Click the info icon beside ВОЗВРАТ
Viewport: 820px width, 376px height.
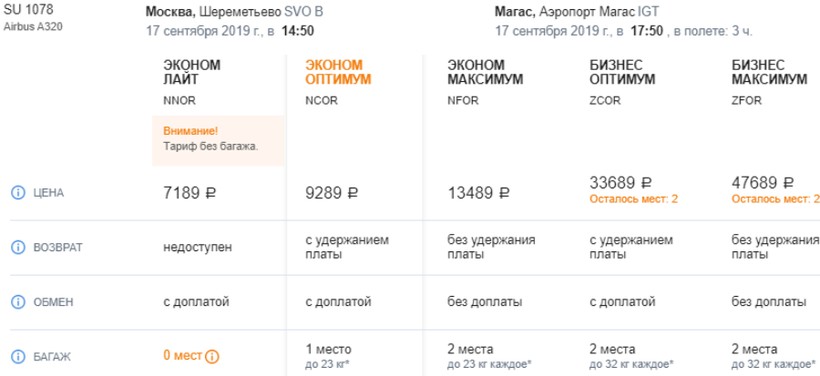[x=18, y=248]
